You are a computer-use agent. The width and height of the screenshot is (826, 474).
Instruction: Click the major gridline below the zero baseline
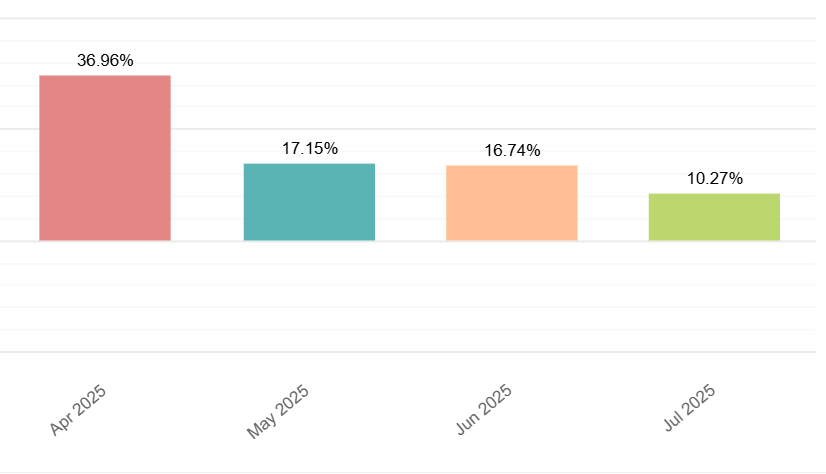[x=408, y=352]
